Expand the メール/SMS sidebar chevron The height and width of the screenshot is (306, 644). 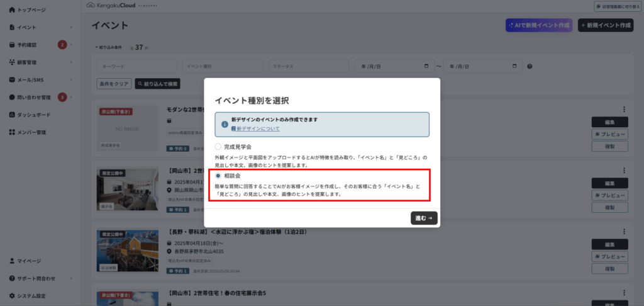71,80
